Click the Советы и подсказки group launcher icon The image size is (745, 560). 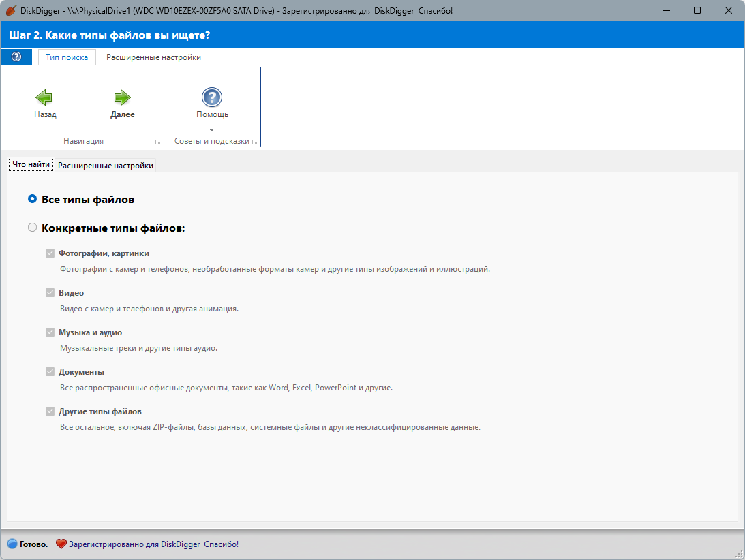pyautogui.click(x=255, y=142)
